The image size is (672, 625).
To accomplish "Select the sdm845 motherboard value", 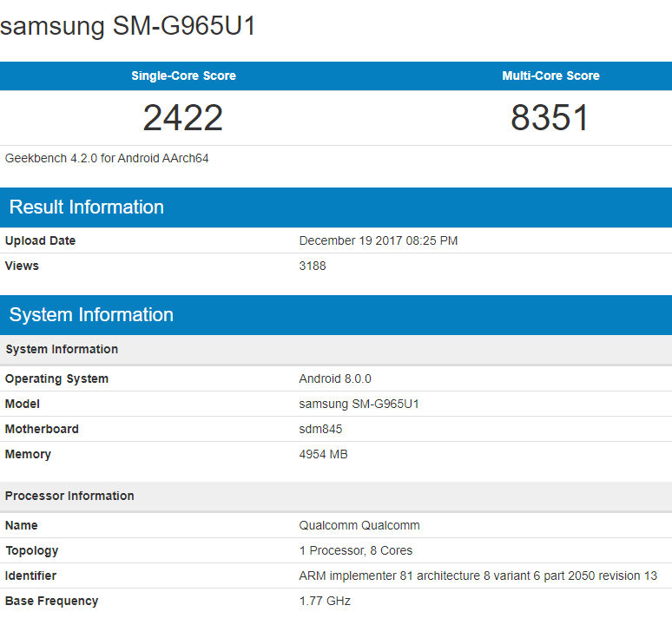I will tap(320, 429).
